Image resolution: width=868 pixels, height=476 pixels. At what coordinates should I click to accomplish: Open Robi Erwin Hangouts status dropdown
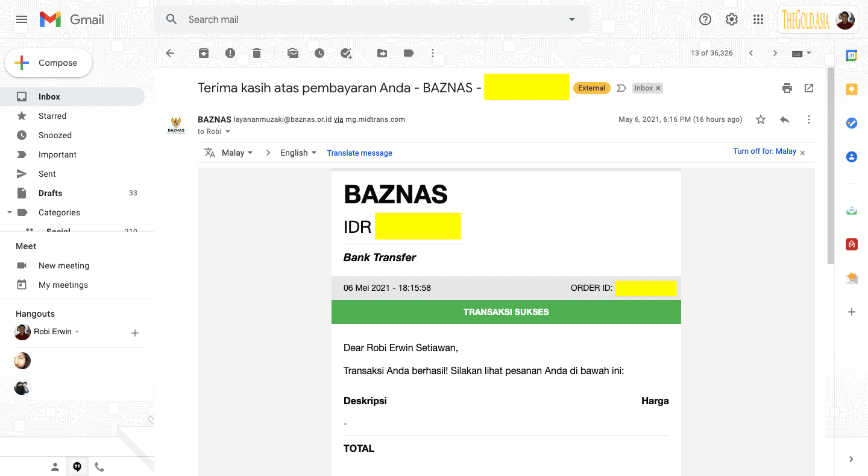coord(77,332)
